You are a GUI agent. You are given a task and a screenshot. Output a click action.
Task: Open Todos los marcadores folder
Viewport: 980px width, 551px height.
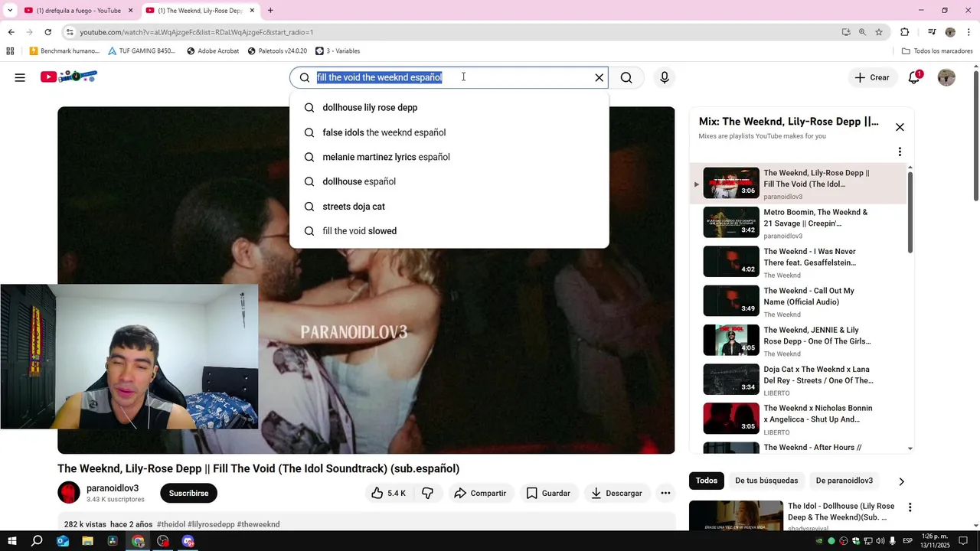pos(937,51)
